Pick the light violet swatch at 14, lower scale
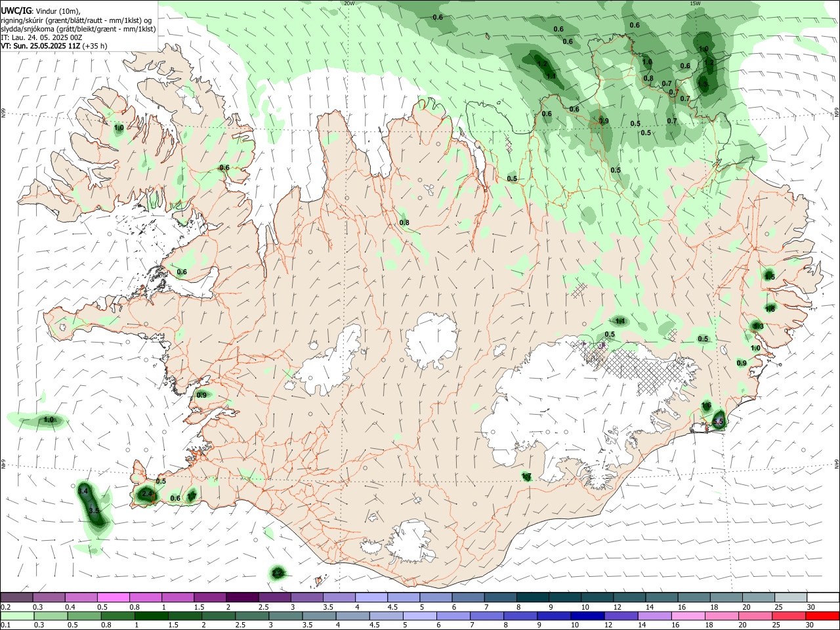This screenshot has width=840, height=630. [x=654, y=616]
